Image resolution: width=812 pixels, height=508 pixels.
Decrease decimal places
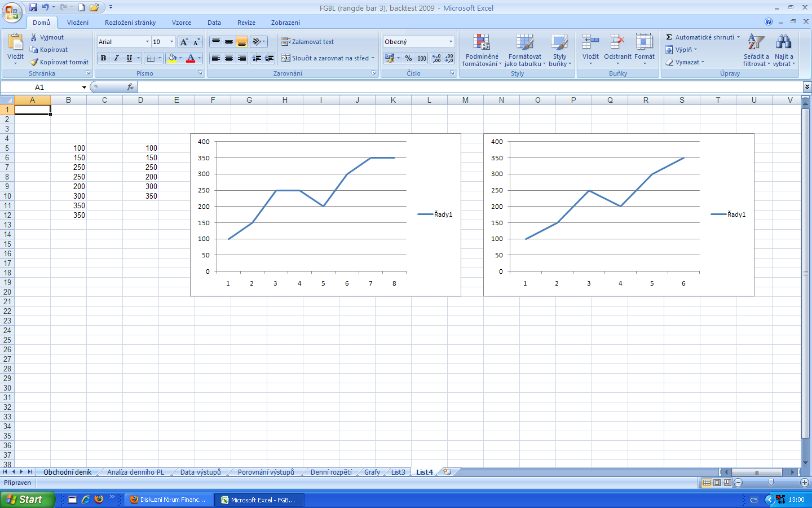tap(449, 58)
